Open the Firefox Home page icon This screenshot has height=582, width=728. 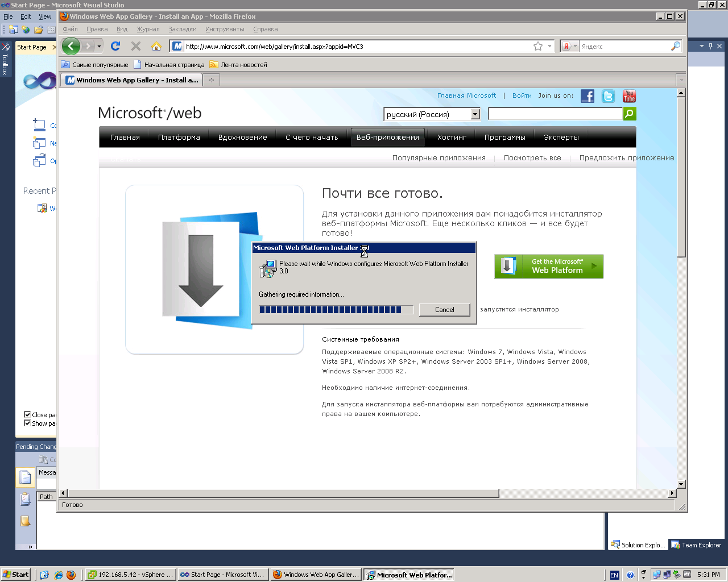click(x=156, y=46)
